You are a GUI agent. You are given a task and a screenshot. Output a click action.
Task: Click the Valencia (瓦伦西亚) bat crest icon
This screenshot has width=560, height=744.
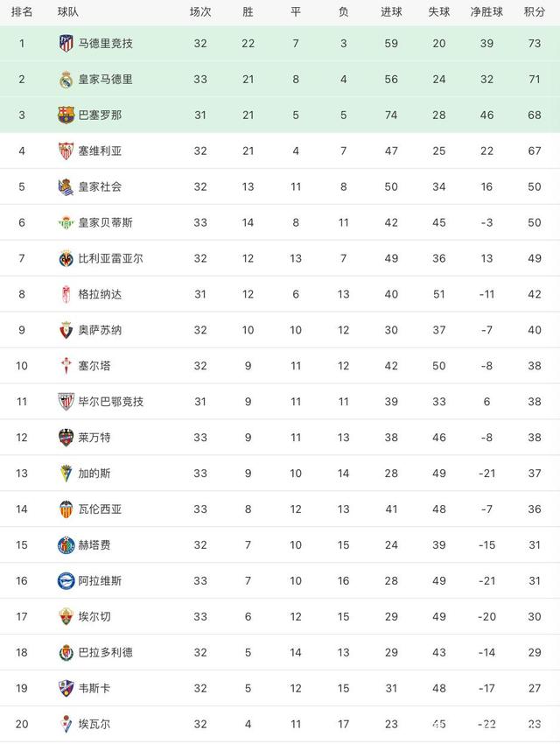tap(66, 509)
